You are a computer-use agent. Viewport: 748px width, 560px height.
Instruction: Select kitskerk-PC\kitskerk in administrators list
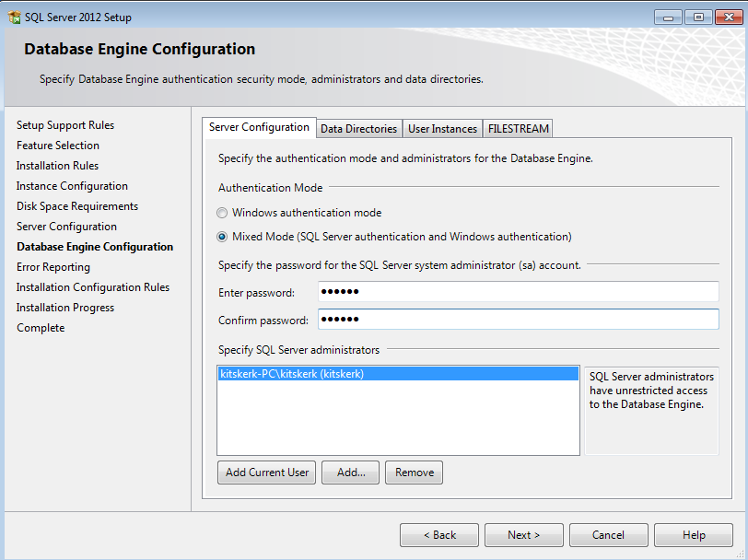pyautogui.click(x=292, y=374)
